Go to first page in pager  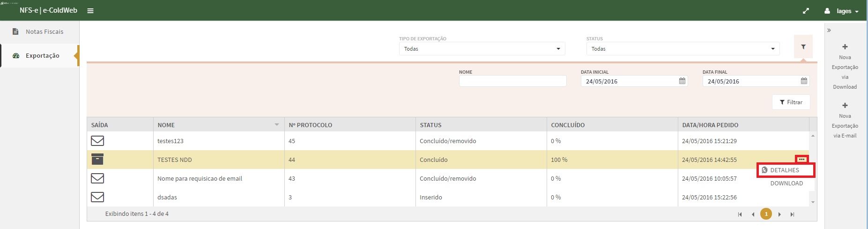pos(740,214)
